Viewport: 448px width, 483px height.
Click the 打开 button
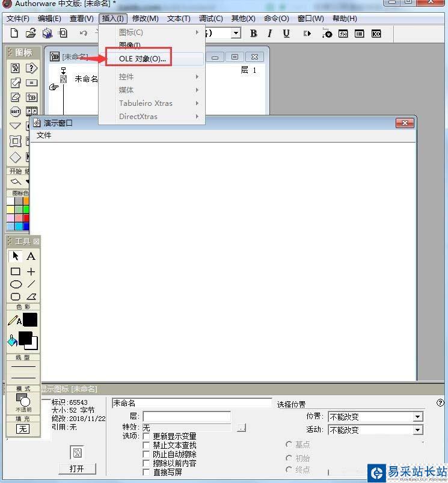[77, 469]
